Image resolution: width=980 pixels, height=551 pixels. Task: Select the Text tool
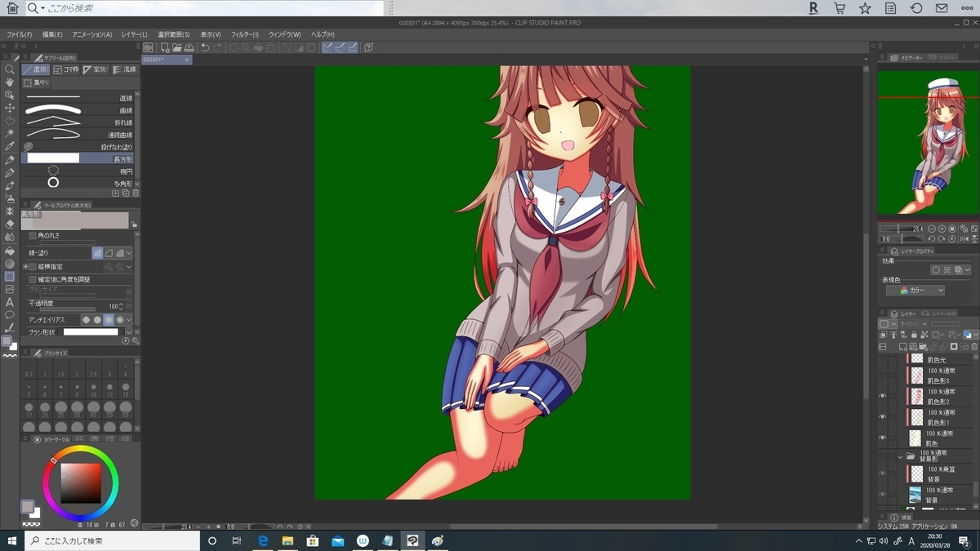pyautogui.click(x=10, y=302)
